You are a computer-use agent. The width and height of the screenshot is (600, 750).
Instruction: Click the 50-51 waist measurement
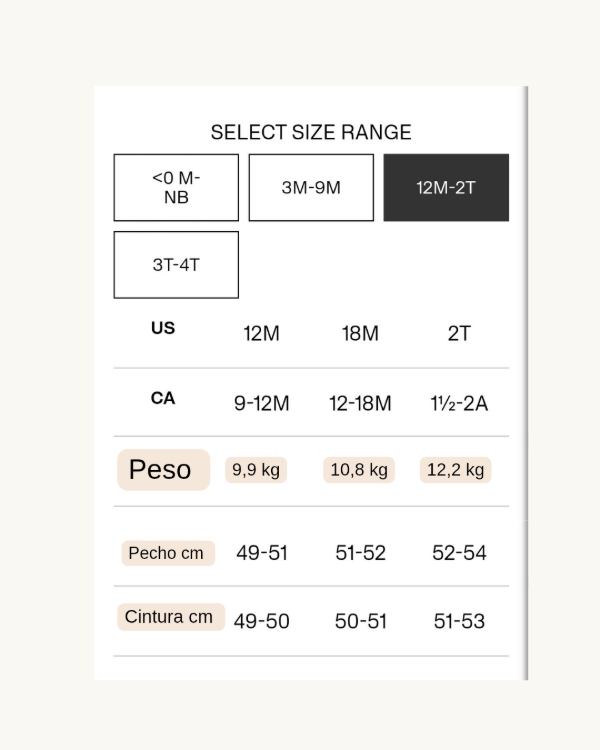[360, 621]
